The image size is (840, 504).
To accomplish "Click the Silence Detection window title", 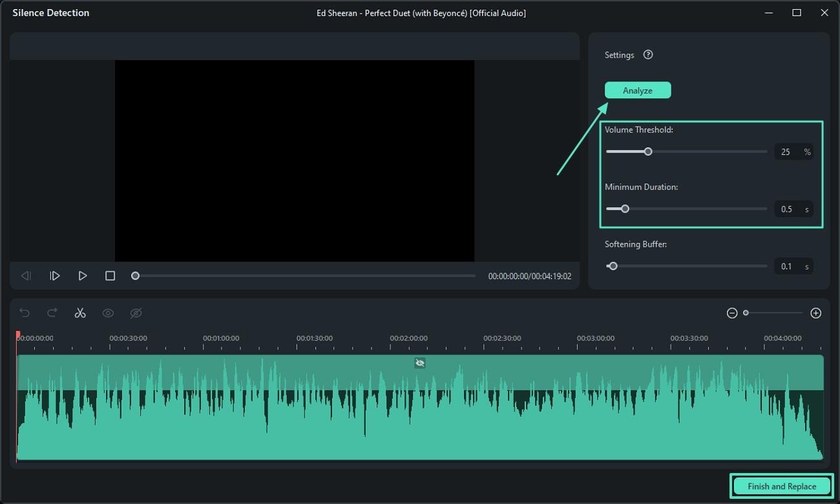I will click(51, 13).
